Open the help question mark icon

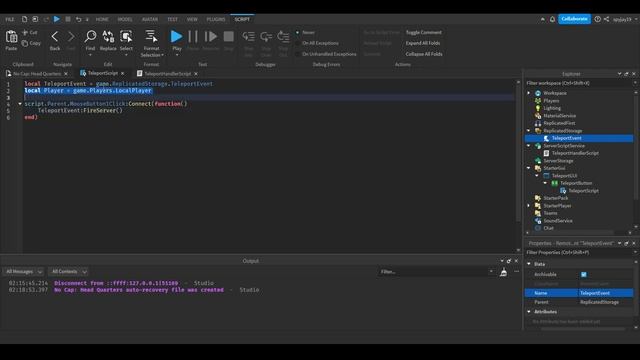pyautogui.click(x=598, y=19)
